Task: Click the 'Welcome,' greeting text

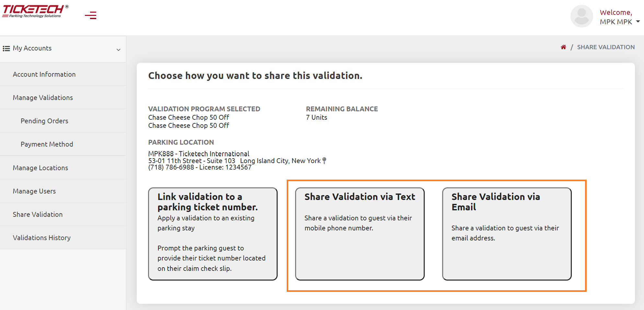Action: [616, 12]
